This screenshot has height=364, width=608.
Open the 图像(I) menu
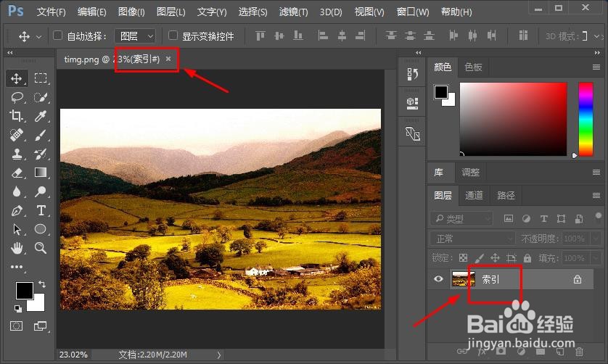tap(131, 12)
